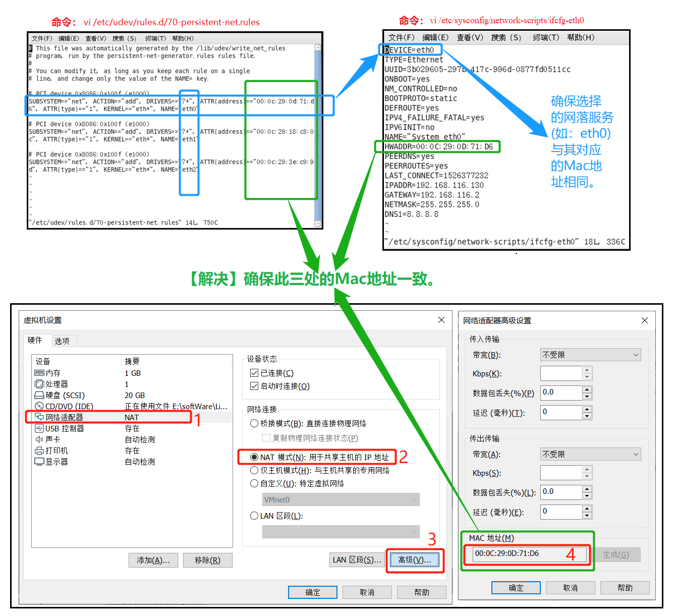The height and width of the screenshot is (616, 676).
Task: Open the 查看(V) terminal menu
Action: [x=96, y=38]
